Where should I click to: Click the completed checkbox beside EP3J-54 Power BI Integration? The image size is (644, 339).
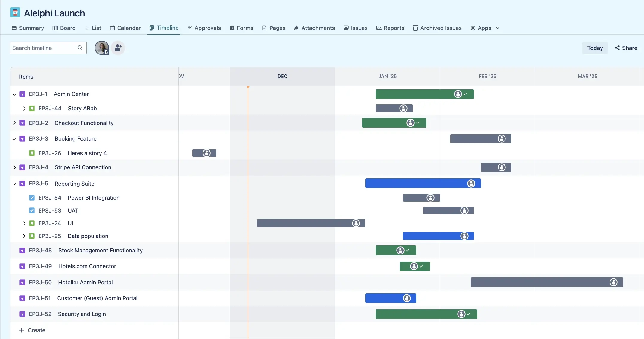tap(32, 198)
